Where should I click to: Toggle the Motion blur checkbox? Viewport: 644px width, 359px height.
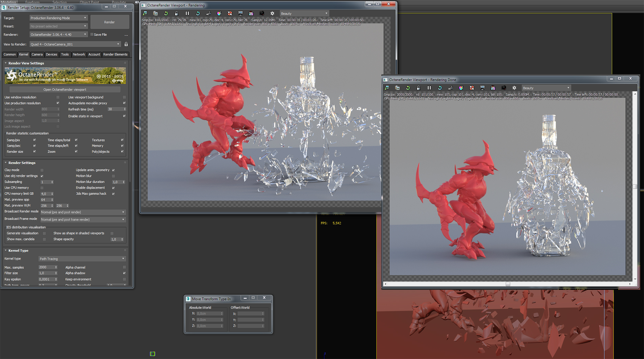coord(114,176)
